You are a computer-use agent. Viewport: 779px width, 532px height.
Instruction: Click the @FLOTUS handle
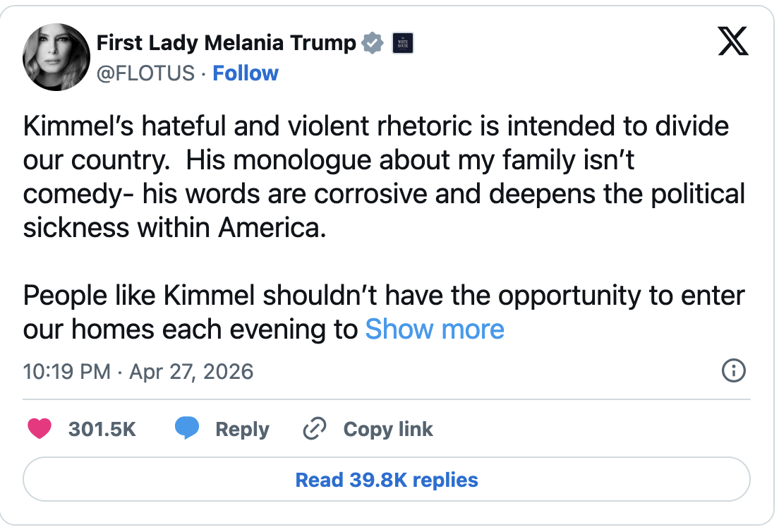click(x=145, y=73)
